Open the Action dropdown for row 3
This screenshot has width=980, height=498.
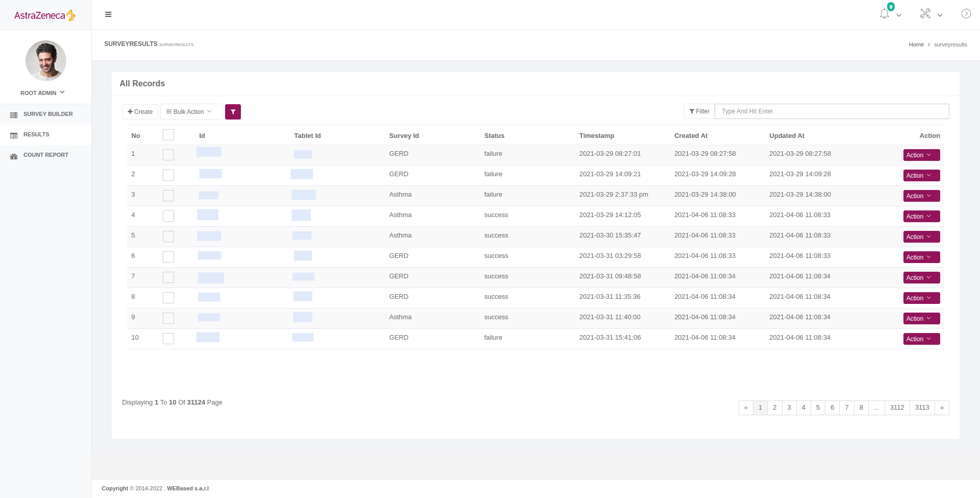(921, 196)
